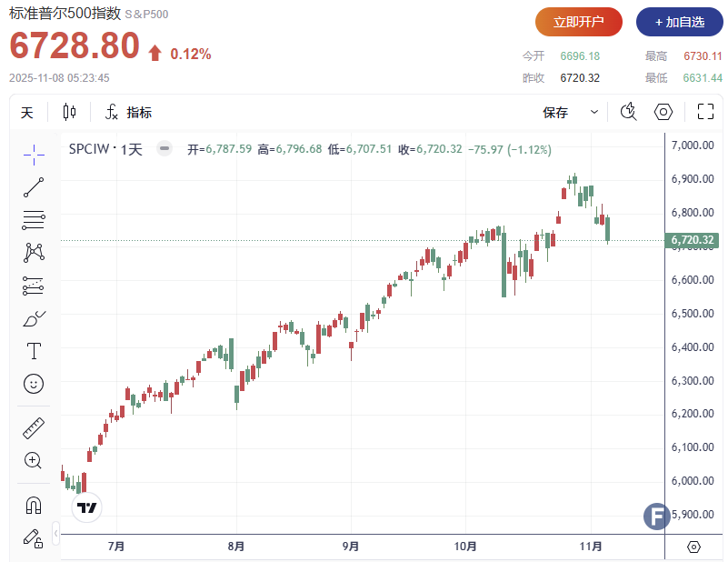Open the emoji icons tool
The height and width of the screenshot is (562, 728).
pyautogui.click(x=34, y=384)
